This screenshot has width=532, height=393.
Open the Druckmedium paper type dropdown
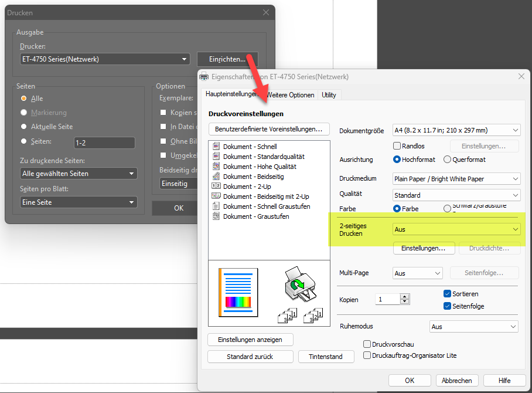click(x=456, y=179)
